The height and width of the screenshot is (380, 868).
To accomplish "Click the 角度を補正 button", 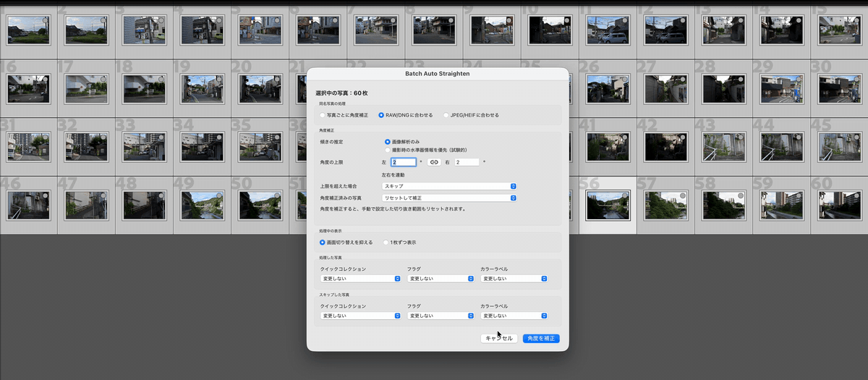I will coord(542,338).
